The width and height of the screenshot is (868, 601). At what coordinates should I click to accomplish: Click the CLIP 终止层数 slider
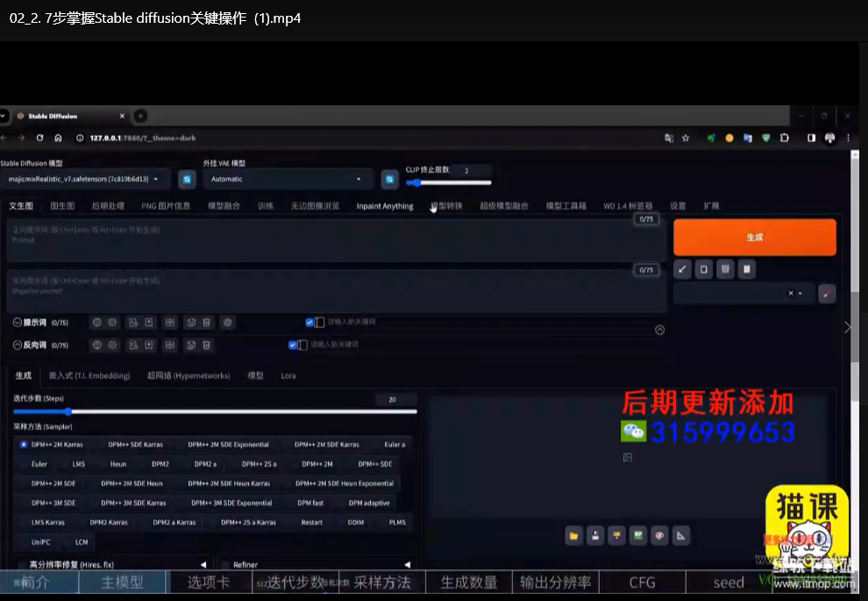[448, 182]
